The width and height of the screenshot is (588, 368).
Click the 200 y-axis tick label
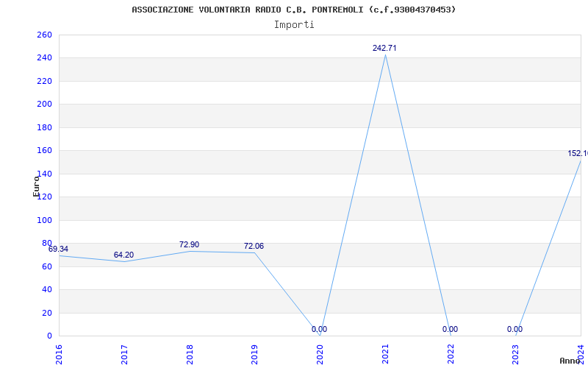[x=44, y=105]
